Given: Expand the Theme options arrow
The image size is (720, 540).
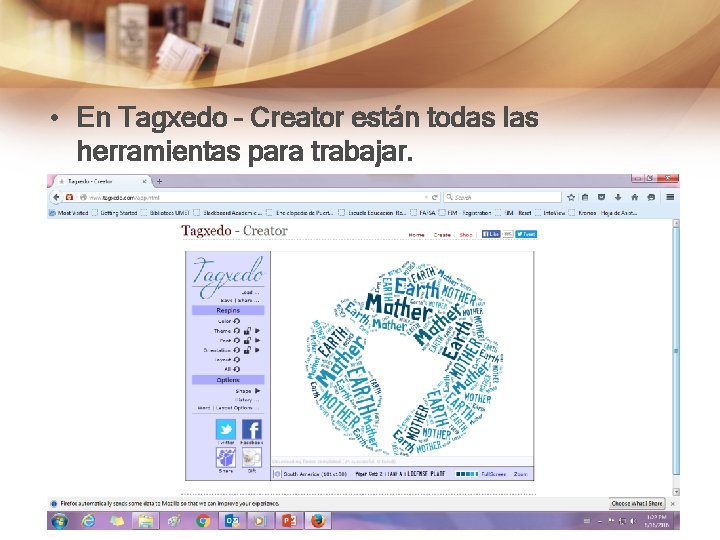Looking at the screenshot, I should (258, 331).
